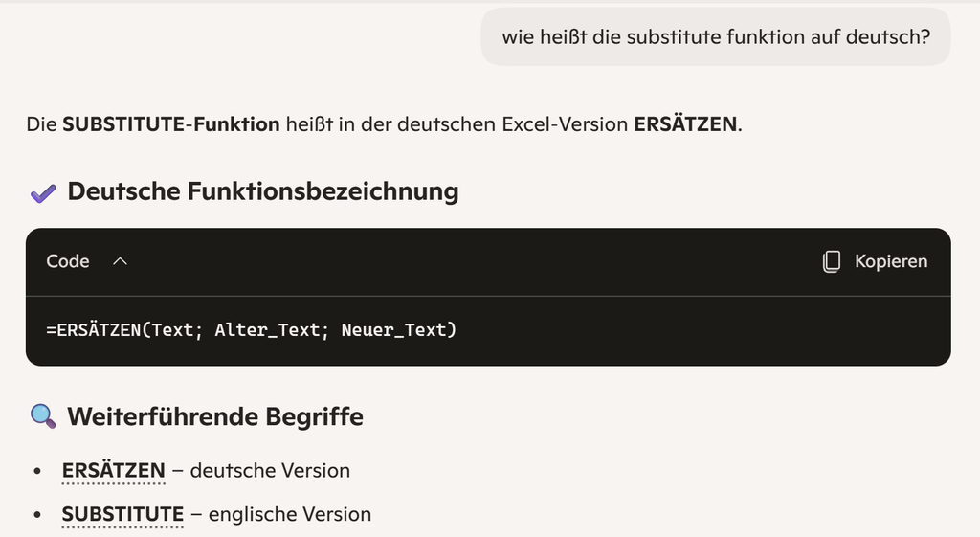Open the SUBSTITUTE underlined term link

(x=122, y=514)
